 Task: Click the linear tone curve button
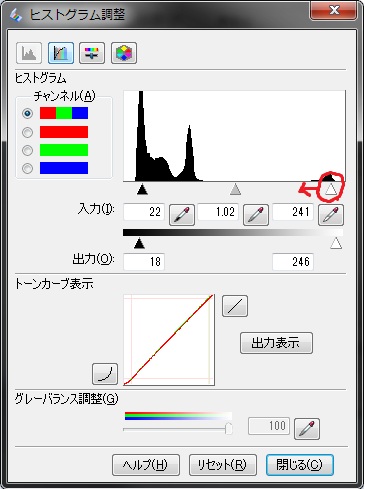click(x=235, y=306)
